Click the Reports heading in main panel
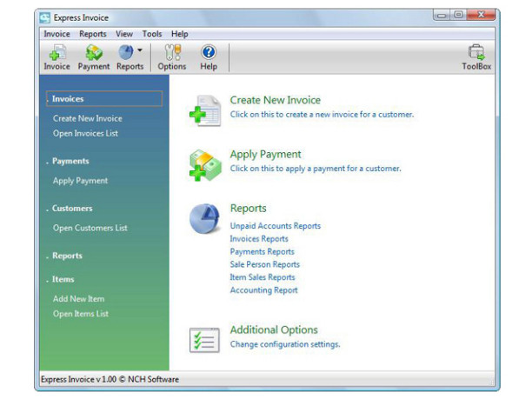Viewport: 532px width, 399px height. pyautogui.click(x=249, y=209)
